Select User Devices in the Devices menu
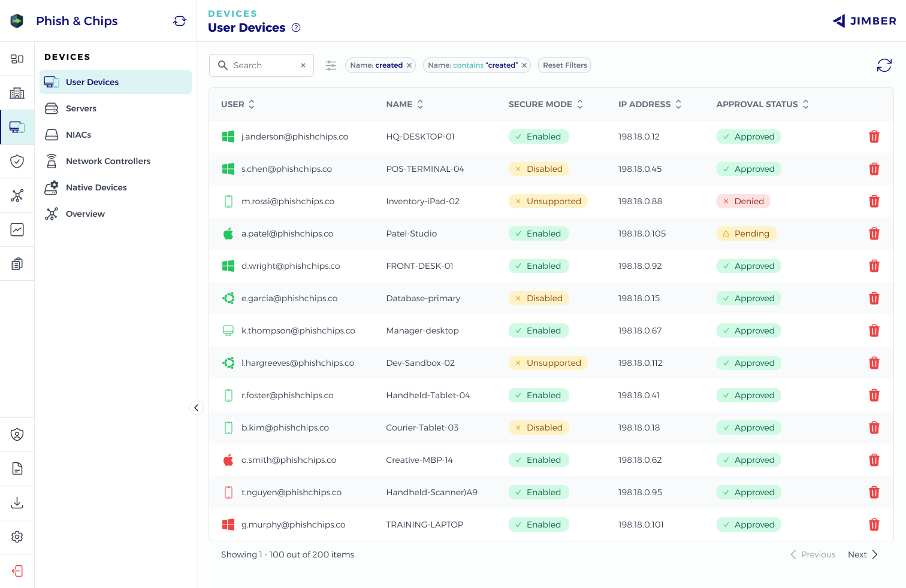The height and width of the screenshot is (588, 906). pos(116,82)
